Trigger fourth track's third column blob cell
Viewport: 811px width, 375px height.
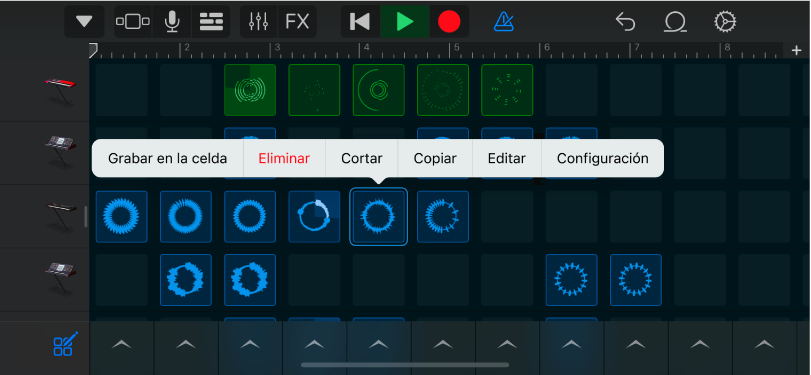(250, 280)
